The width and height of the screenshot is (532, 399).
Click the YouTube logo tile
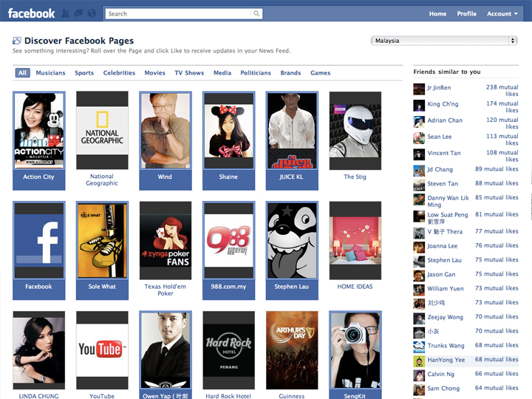102,349
